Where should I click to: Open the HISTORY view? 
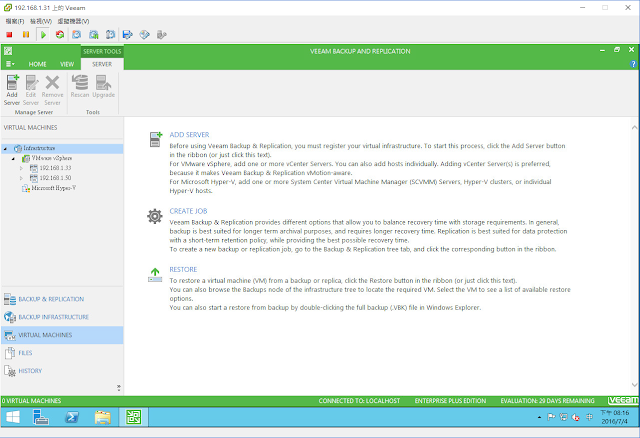tap(62, 371)
